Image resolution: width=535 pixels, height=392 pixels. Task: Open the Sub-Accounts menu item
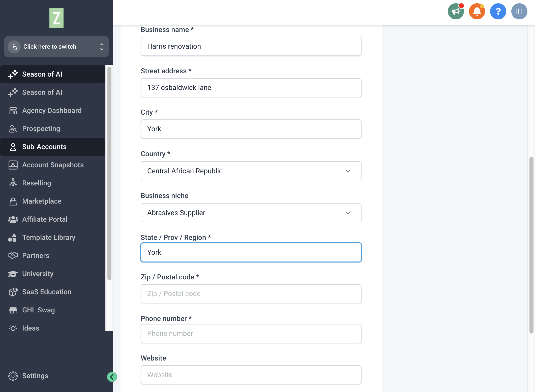tap(53, 147)
